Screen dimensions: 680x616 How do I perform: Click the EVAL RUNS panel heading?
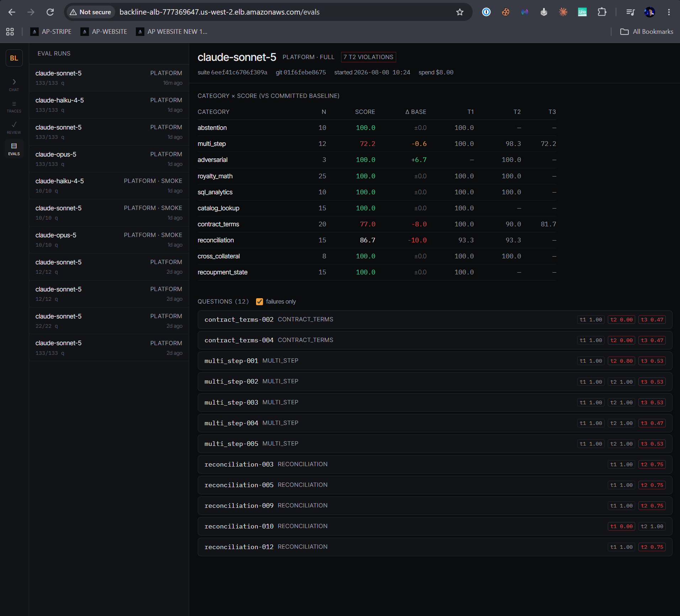coord(54,53)
